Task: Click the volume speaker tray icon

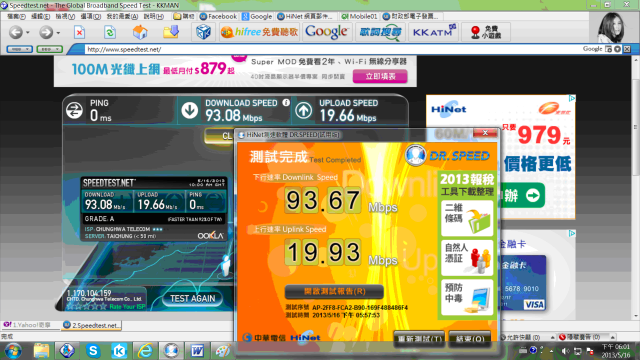Action: pos(565,351)
